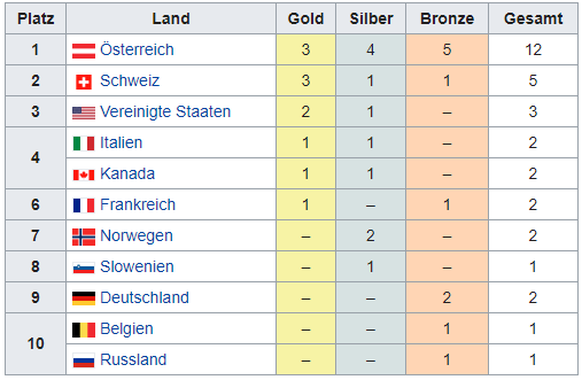Click the Swiss flag icon

[84, 82]
